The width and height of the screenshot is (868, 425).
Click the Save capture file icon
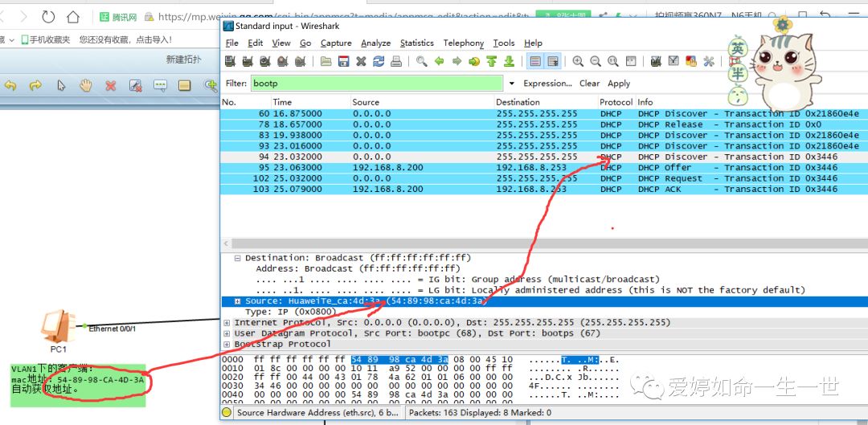343,61
